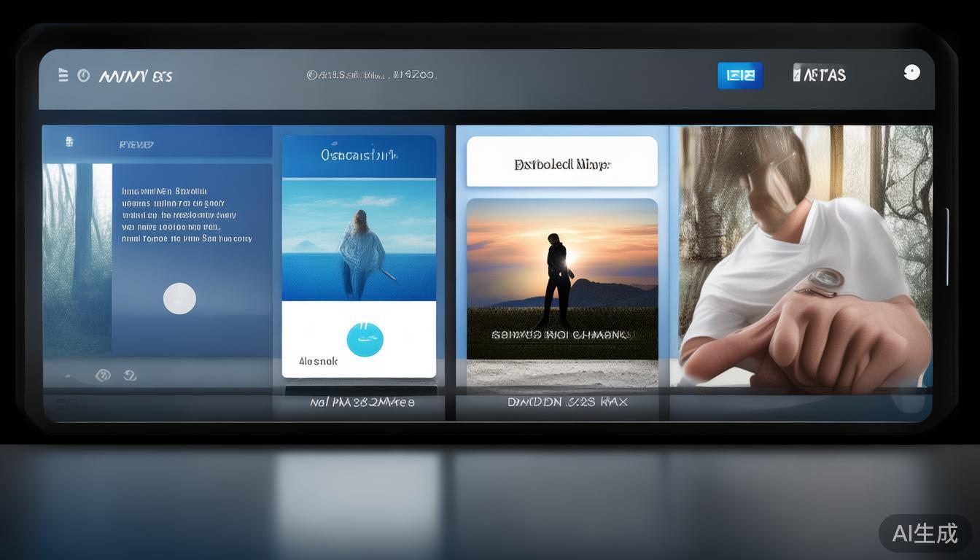This screenshot has width=980, height=560.
Task: Click the first swirl icon in bottom-left bar
Action: pos(104,376)
